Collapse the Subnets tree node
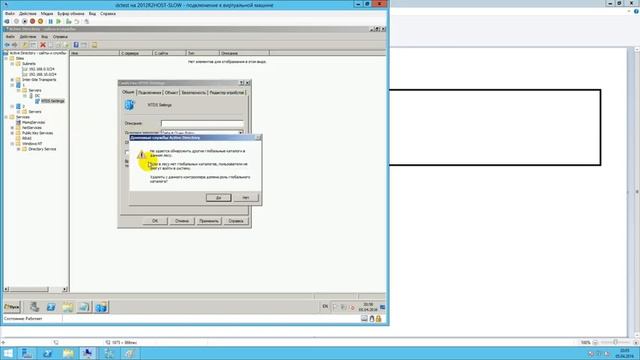The height and width of the screenshot is (360, 640). click(12, 64)
